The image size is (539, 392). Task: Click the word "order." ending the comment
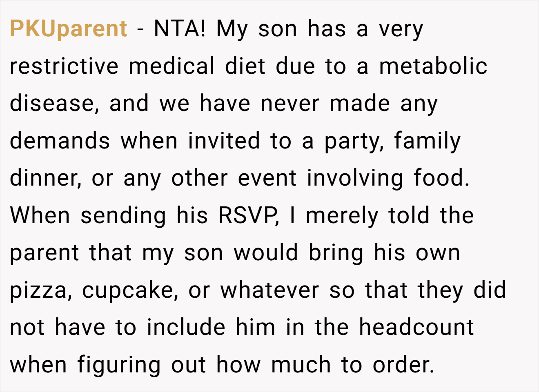pos(403,365)
